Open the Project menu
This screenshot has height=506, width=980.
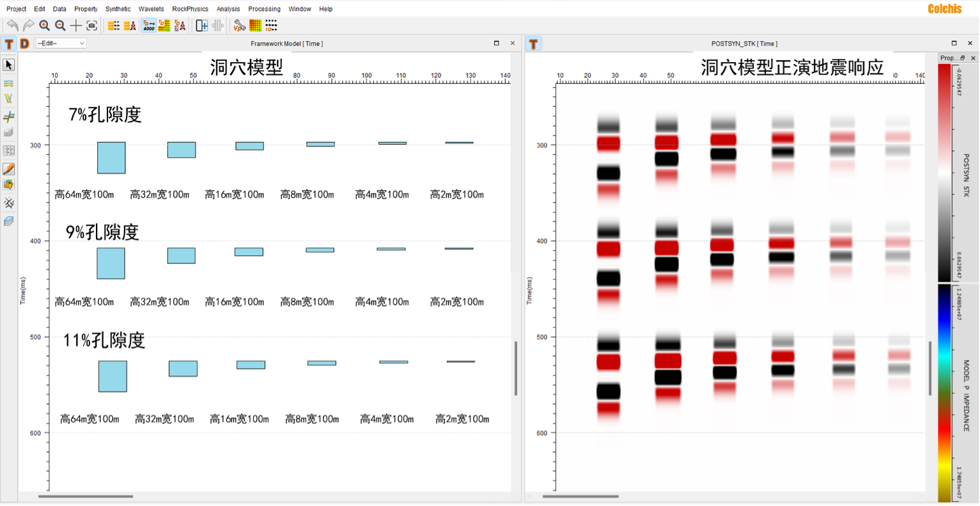pos(17,9)
